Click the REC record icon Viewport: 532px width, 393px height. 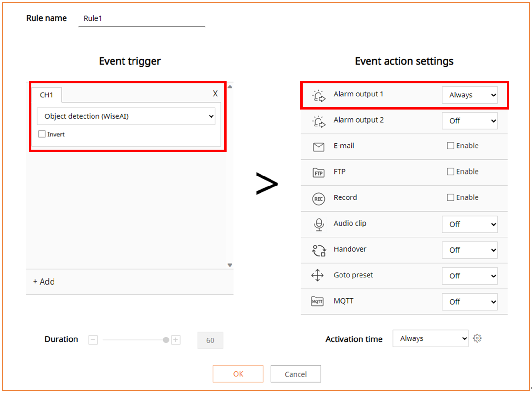click(x=319, y=199)
